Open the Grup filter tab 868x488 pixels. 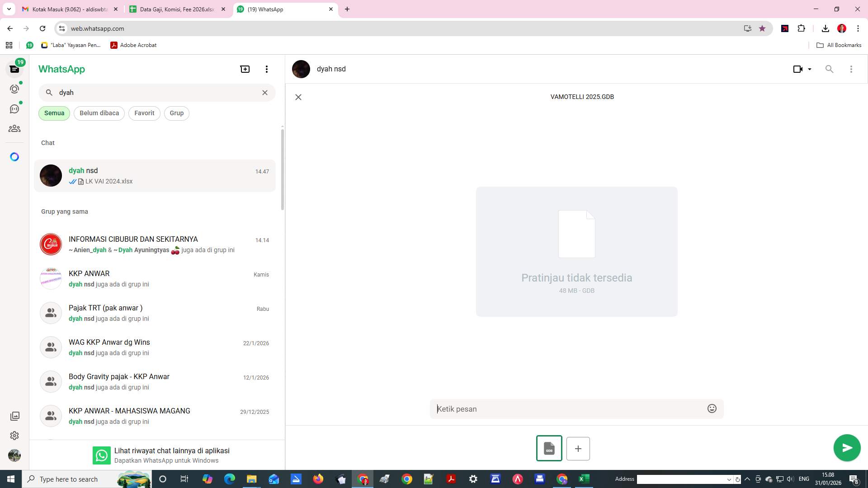(176, 113)
